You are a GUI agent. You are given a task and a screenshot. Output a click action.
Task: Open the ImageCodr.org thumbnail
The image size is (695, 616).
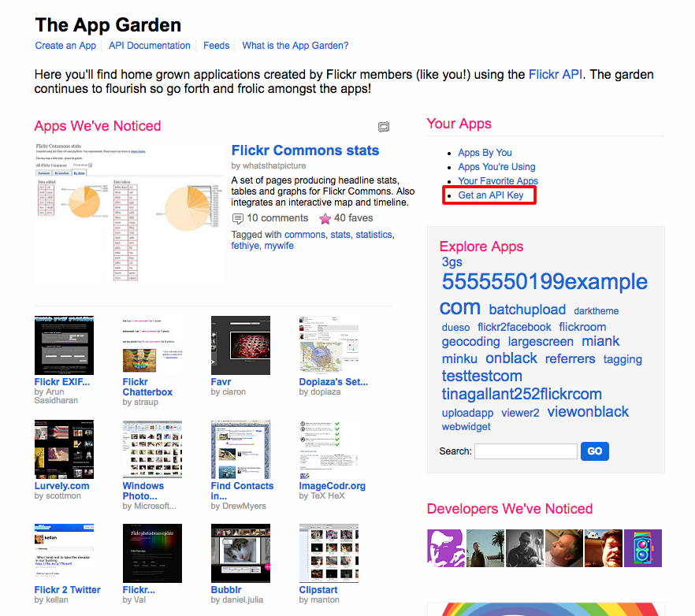tap(329, 449)
